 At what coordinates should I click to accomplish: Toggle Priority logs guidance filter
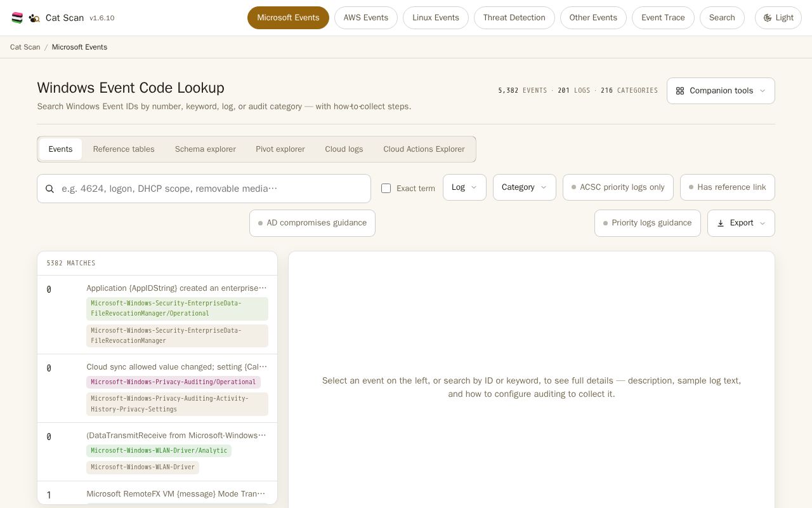pyautogui.click(x=647, y=223)
